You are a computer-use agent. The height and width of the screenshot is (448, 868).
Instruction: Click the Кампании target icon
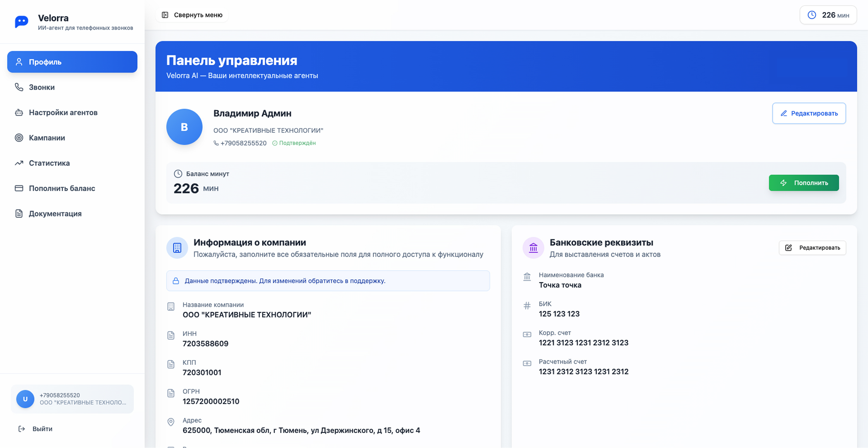(19, 138)
